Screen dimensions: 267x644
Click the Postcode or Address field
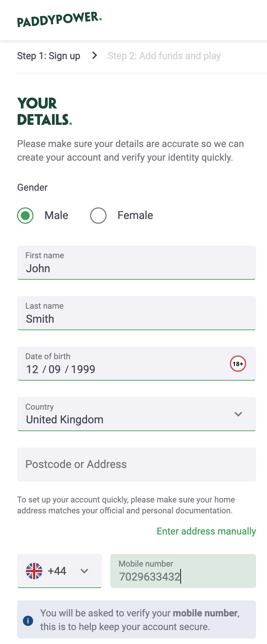(x=136, y=464)
